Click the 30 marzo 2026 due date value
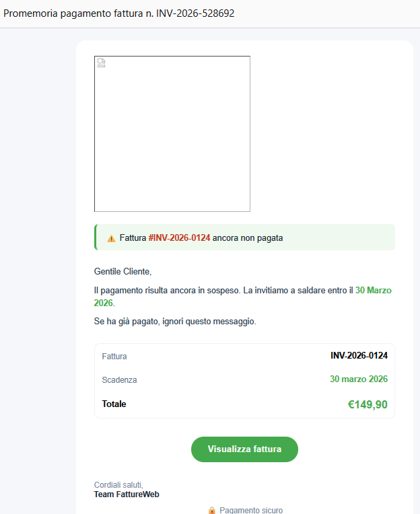This screenshot has height=514, width=420. click(358, 379)
